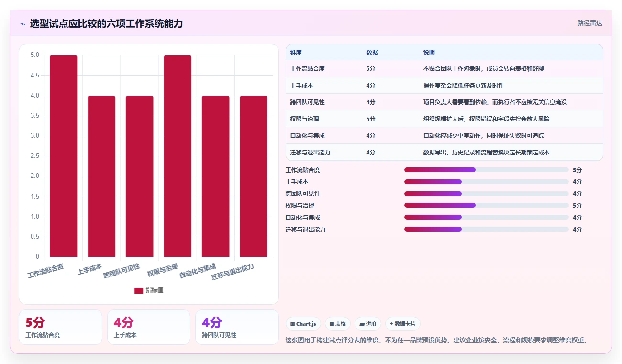
Task: Click the 进度 tag chip
Action: tap(368, 324)
